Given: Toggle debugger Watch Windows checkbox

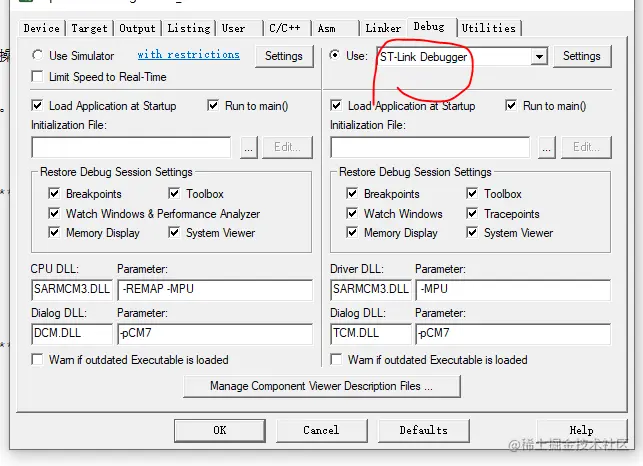Looking at the screenshot, I should coord(352,213).
